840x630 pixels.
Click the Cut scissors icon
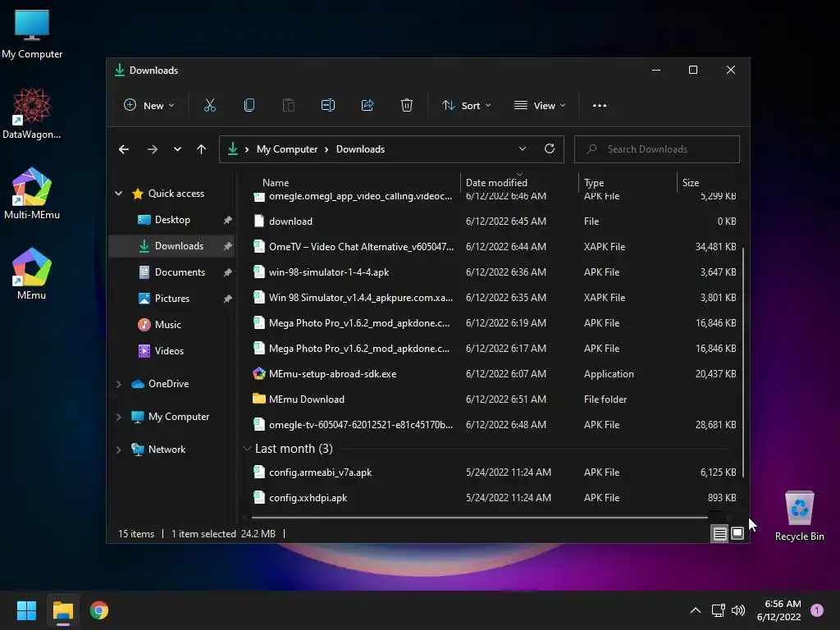pos(209,106)
